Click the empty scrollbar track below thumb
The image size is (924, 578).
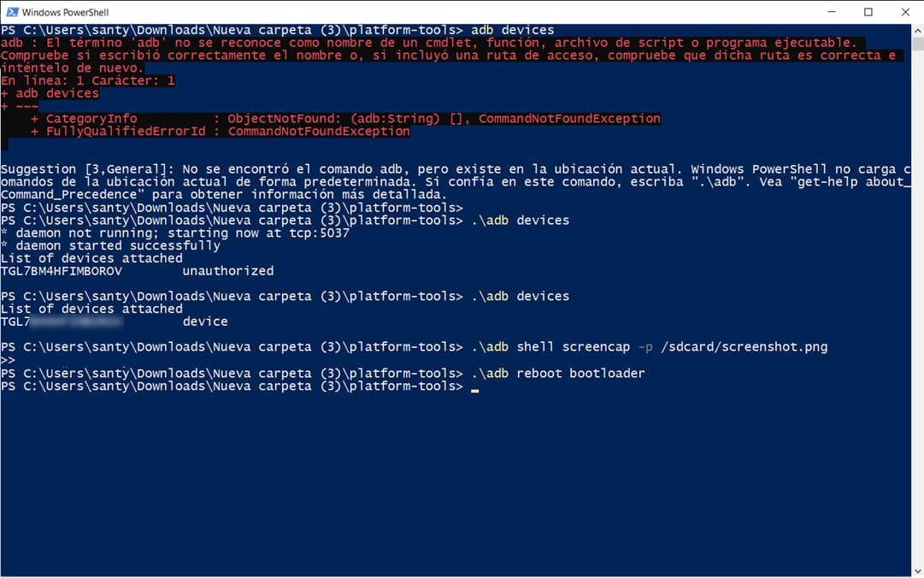click(917, 306)
